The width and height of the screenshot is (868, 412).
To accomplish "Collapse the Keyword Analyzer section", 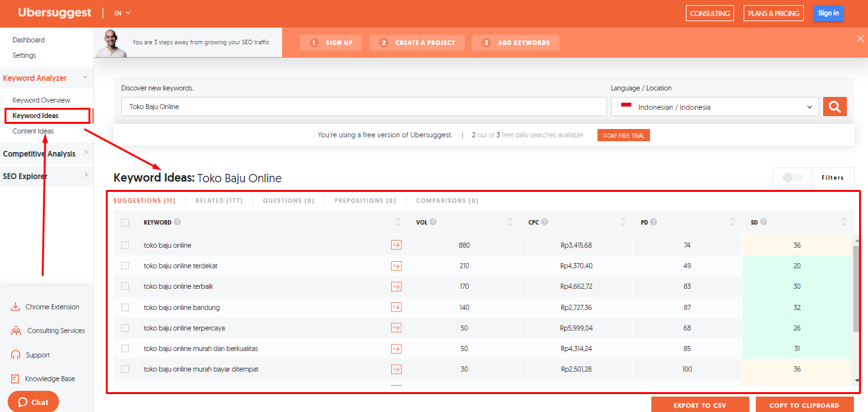I will 85,78.
